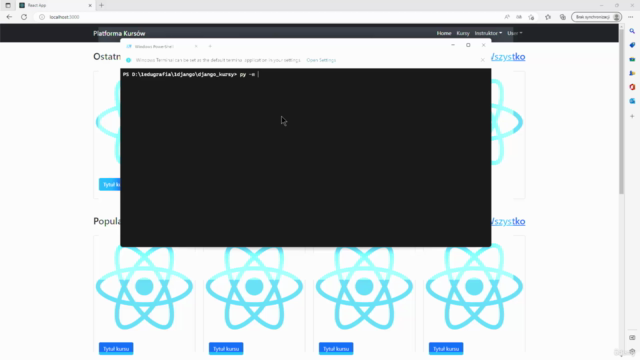Follow the Wszystko link beside Popularne
Viewport: 640px width, 360px height.
click(x=508, y=221)
